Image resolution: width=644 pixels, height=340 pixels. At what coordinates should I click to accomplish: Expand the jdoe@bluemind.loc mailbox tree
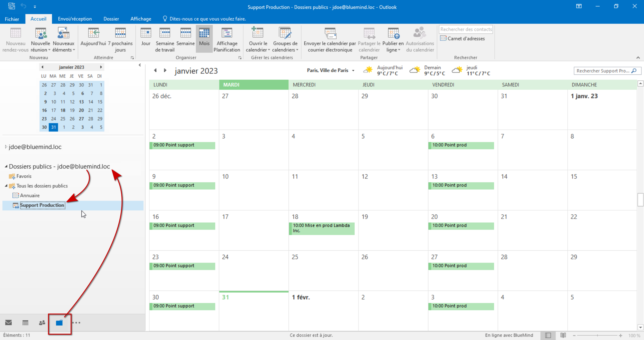coord(6,147)
